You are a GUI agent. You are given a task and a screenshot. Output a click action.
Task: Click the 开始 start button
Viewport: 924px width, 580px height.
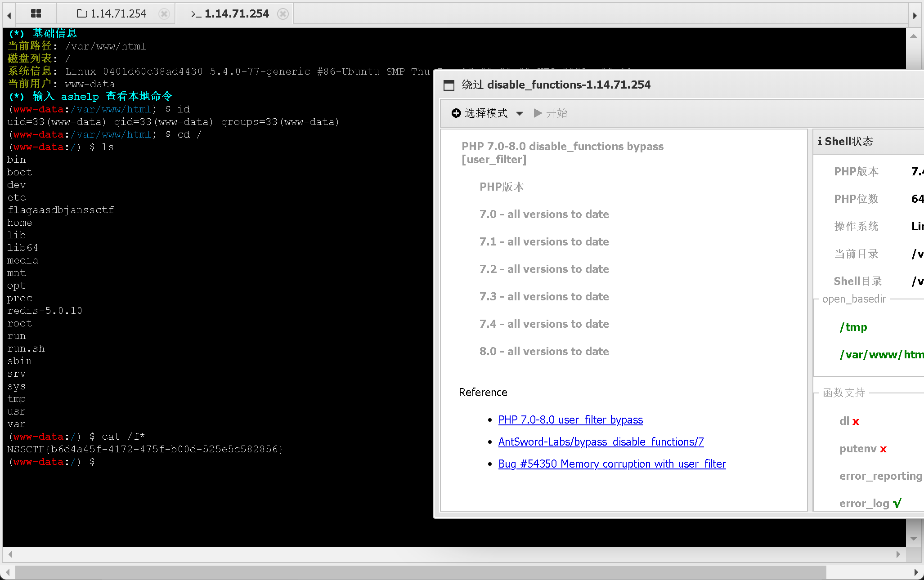pos(551,113)
